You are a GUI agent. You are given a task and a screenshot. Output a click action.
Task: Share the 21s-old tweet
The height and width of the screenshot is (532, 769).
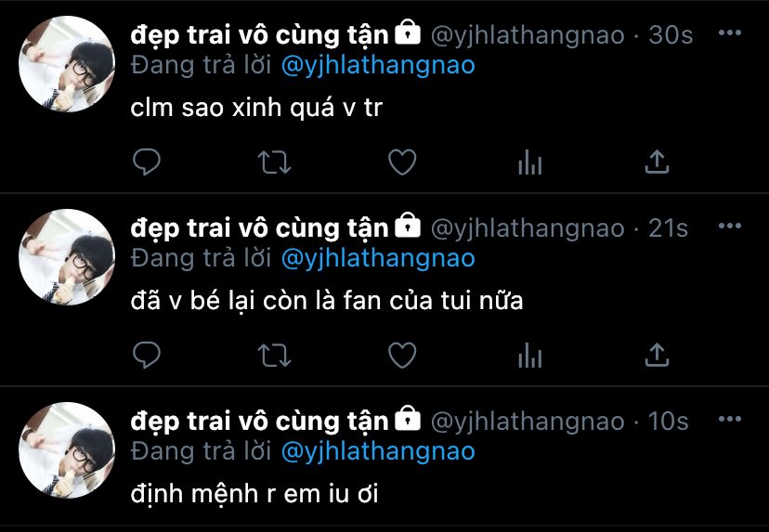click(x=657, y=355)
